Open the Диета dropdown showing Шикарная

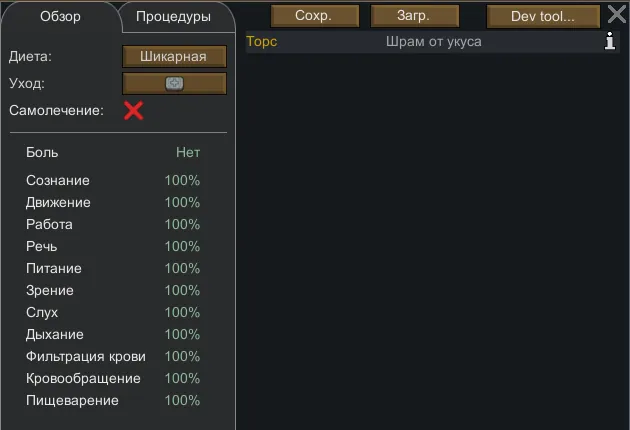pyautogui.click(x=174, y=56)
